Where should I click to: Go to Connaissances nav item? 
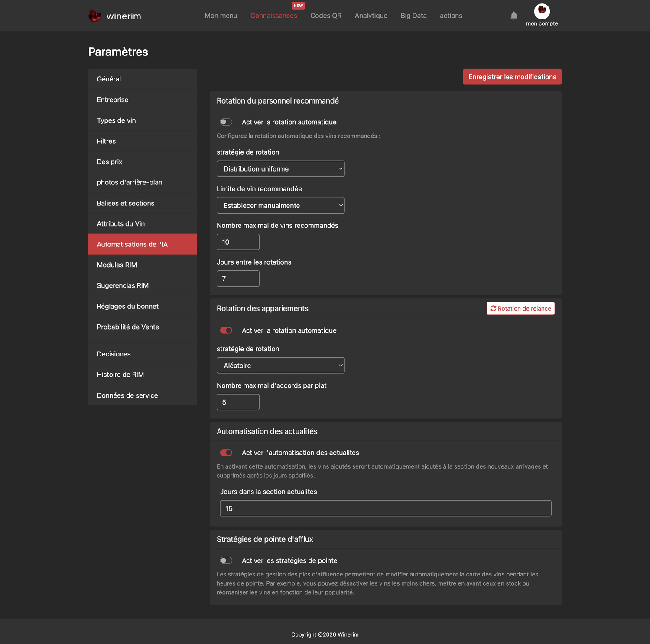pyautogui.click(x=274, y=16)
